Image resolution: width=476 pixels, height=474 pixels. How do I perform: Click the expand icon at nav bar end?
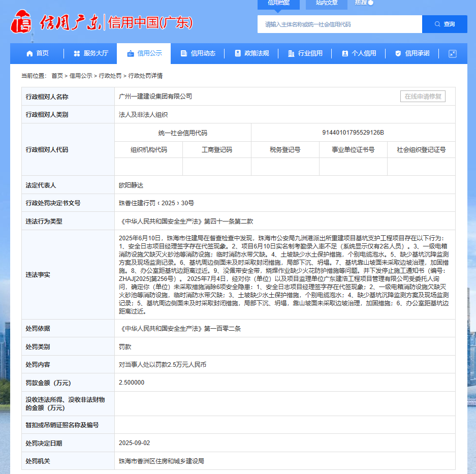(452, 54)
